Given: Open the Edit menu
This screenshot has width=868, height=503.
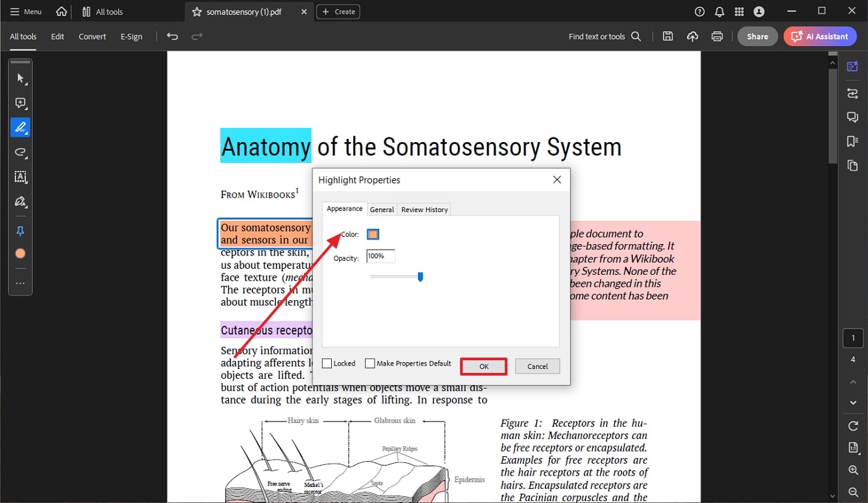Looking at the screenshot, I should pyautogui.click(x=58, y=37).
